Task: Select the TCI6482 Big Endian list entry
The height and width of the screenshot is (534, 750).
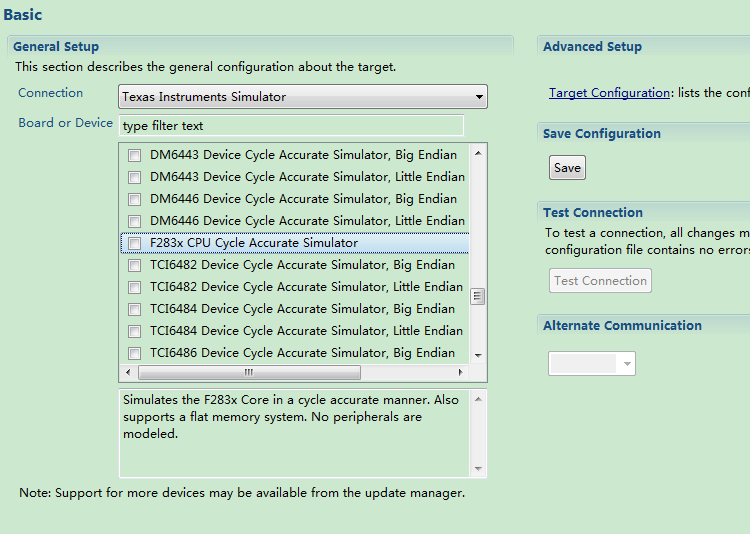Action: coord(302,265)
